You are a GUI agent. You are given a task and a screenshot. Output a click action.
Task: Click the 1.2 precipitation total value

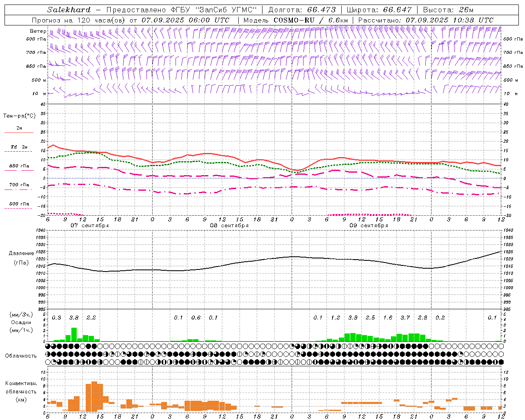point(336,317)
